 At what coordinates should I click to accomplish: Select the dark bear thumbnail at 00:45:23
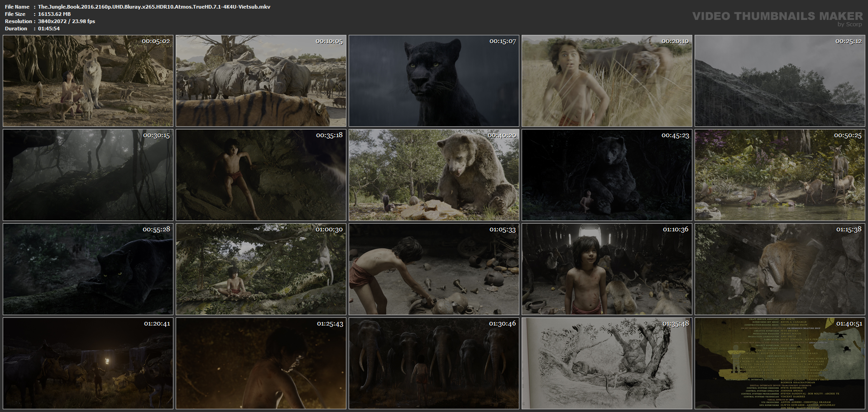[x=607, y=175]
